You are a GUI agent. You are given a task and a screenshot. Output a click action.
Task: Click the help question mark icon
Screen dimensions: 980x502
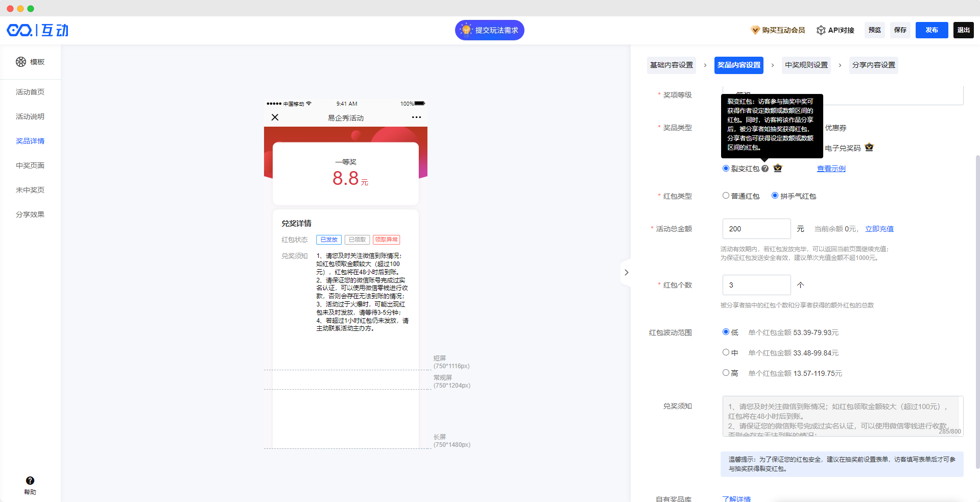[x=30, y=481]
